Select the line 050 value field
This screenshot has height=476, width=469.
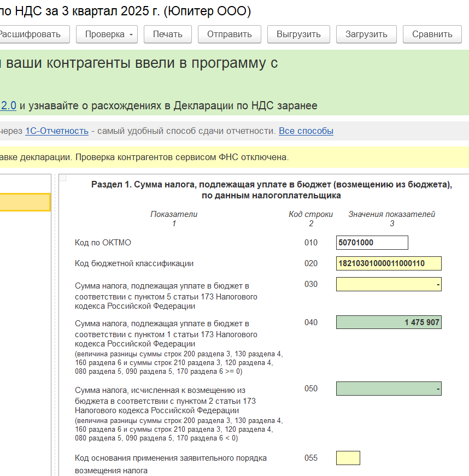coord(389,389)
